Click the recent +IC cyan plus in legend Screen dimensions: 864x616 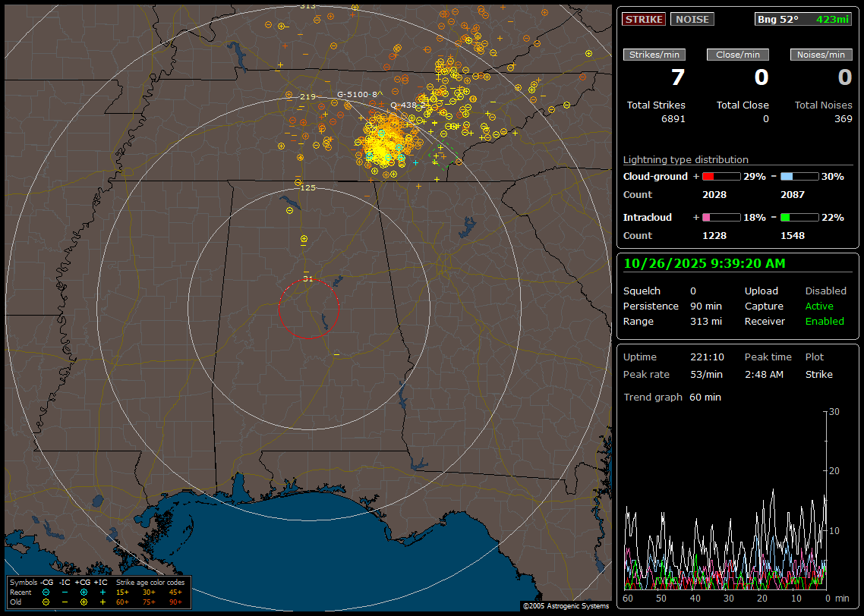(x=102, y=592)
